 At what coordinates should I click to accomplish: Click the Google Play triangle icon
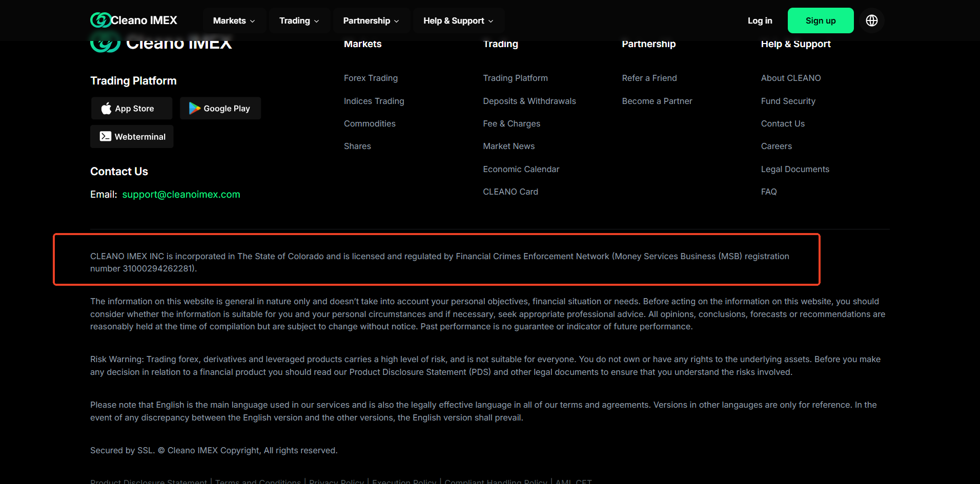(195, 108)
